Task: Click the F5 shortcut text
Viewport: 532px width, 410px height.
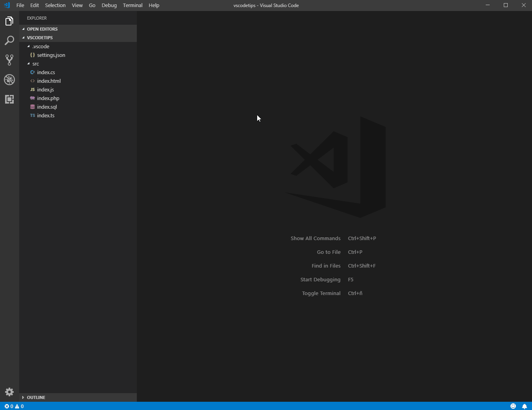Action: coord(350,279)
